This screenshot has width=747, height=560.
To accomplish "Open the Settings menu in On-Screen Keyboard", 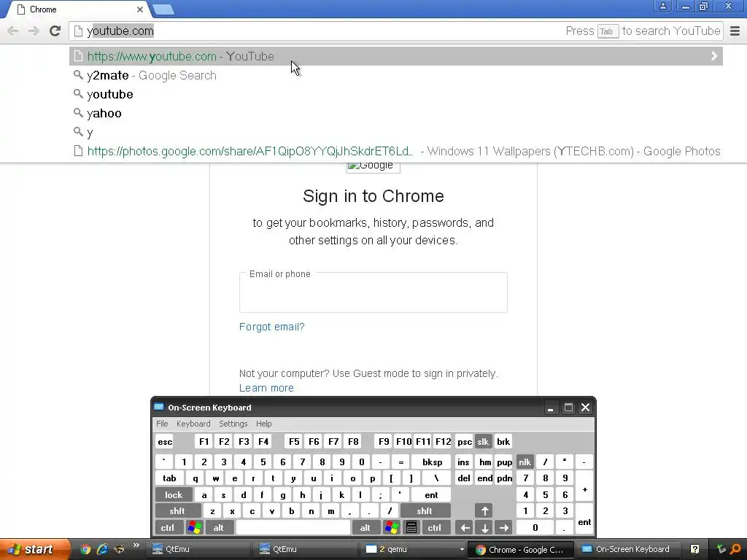I will [233, 424].
